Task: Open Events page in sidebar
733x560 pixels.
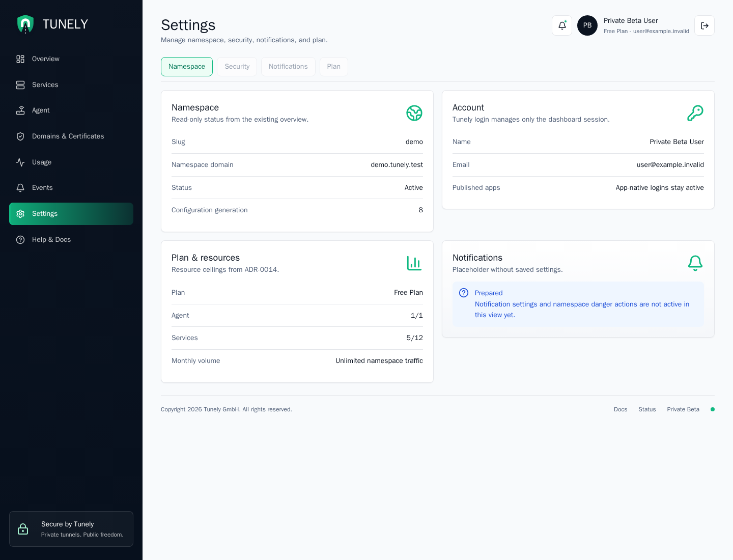Action: point(71,188)
